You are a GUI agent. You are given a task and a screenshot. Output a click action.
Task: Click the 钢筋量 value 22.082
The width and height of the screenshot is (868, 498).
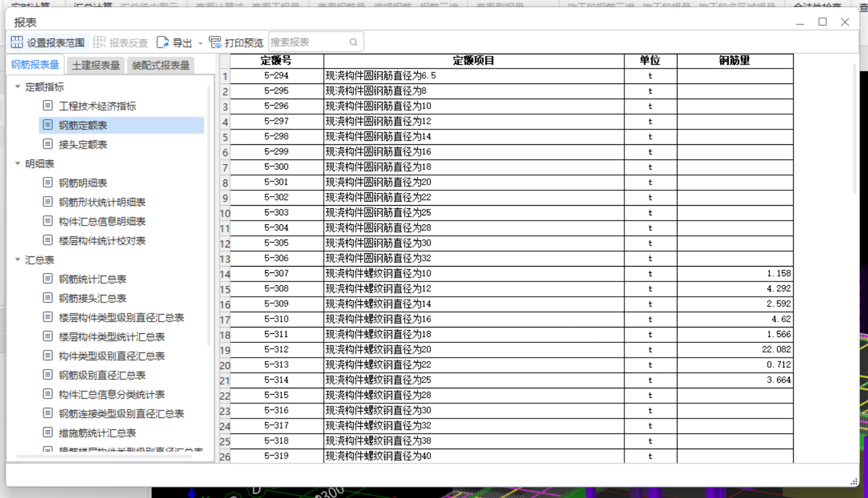coord(735,350)
